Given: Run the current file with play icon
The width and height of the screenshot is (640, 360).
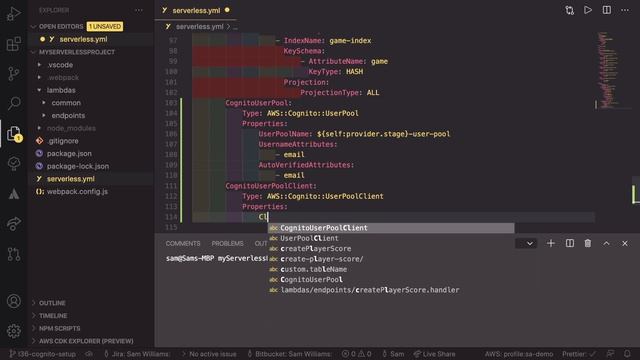Looking at the screenshot, I should pos(588,10).
